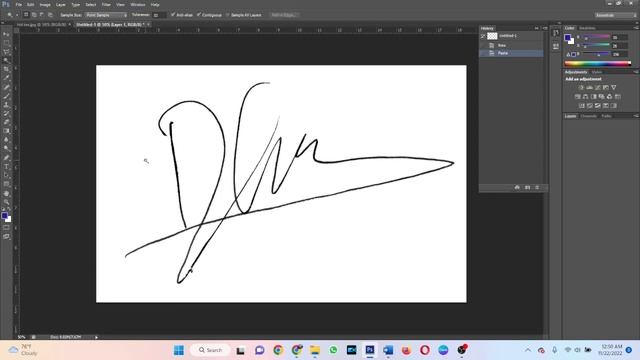Open the File menu
The height and width of the screenshot is (360, 640).
click(18, 4)
